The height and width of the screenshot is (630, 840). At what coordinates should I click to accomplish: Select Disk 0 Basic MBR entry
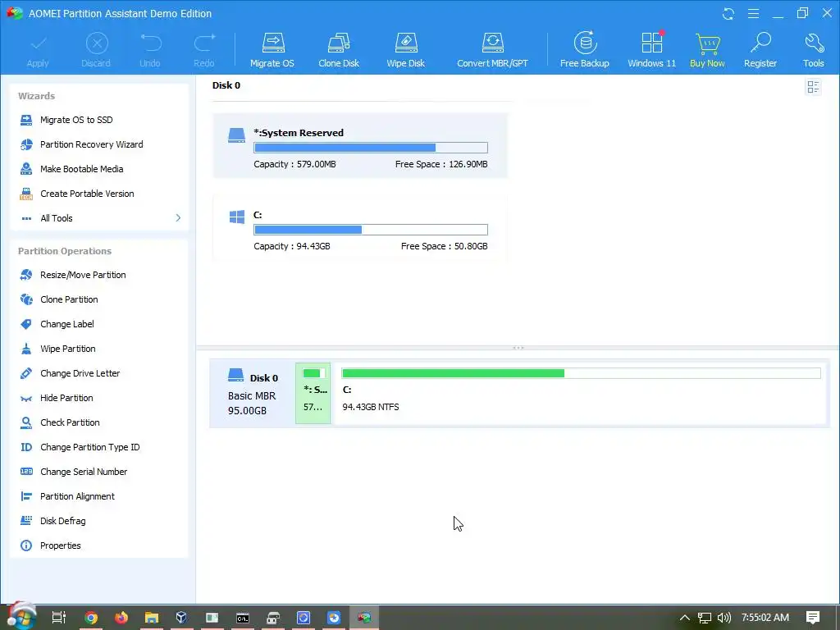(253, 394)
